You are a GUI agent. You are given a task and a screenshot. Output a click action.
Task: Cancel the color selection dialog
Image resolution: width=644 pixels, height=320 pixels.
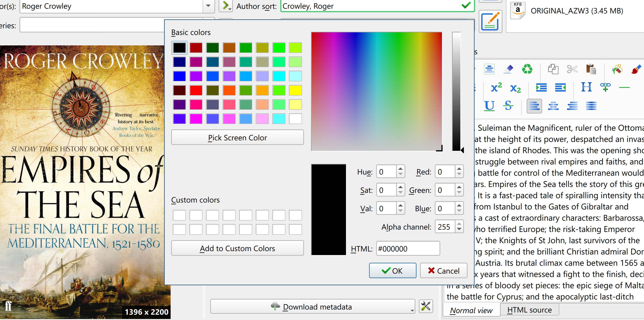tap(443, 270)
